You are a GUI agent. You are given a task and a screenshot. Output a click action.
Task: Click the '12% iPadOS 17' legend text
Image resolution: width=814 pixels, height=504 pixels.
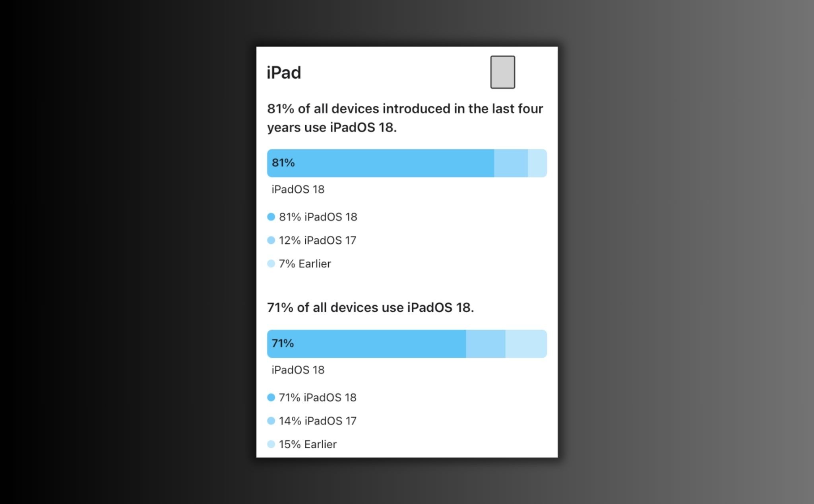[x=318, y=240]
